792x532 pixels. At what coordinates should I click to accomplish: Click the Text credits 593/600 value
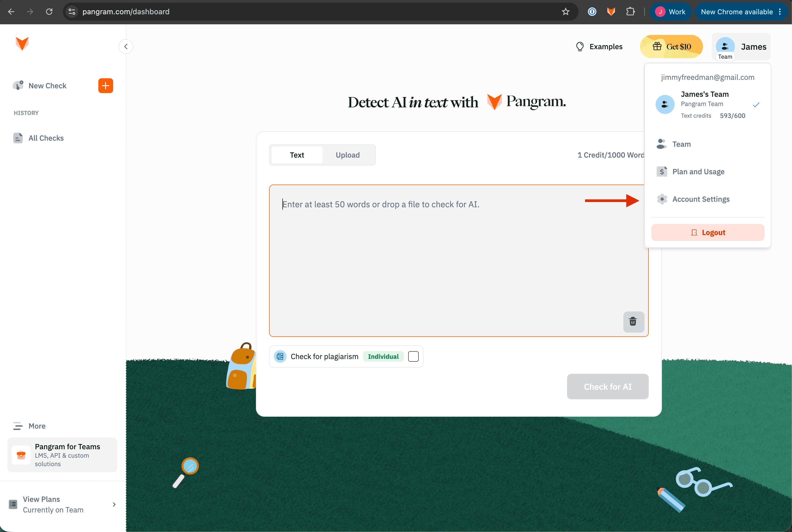coord(732,116)
